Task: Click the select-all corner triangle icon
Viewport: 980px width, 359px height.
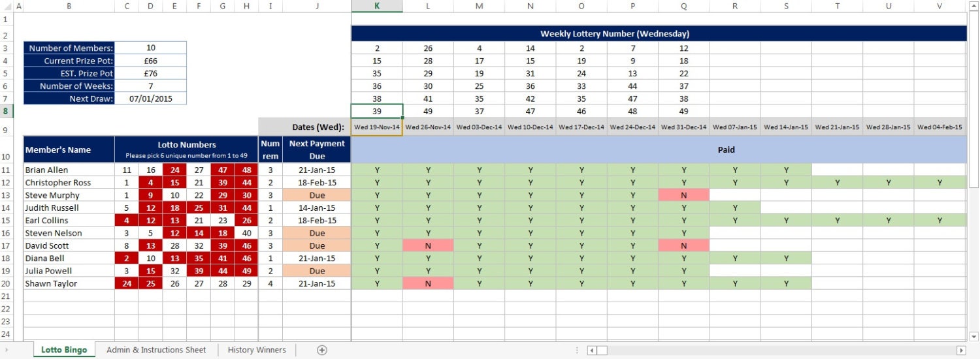Action: (x=7, y=6)
